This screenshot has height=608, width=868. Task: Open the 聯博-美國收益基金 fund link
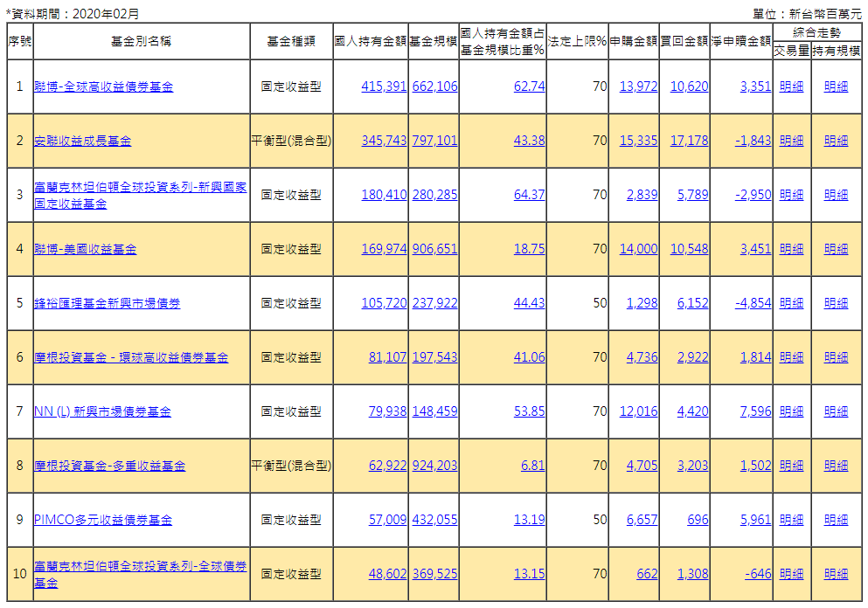click(x=87, y=249)
